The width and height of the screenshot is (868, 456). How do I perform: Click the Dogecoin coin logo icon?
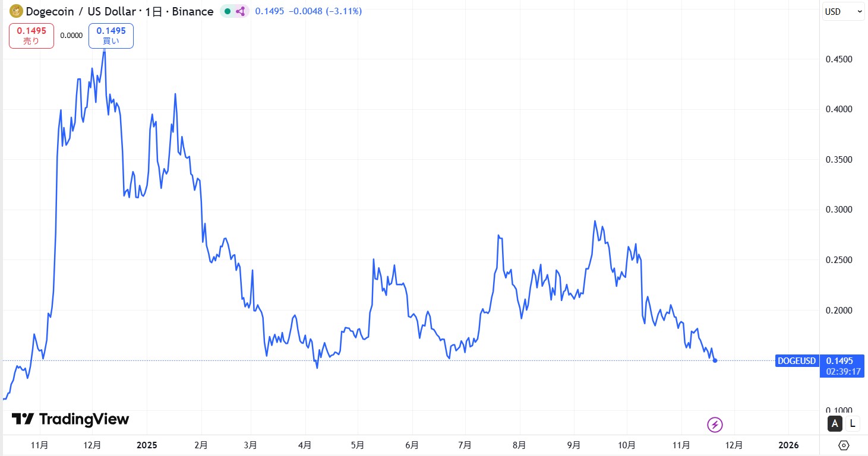(15, 11)
